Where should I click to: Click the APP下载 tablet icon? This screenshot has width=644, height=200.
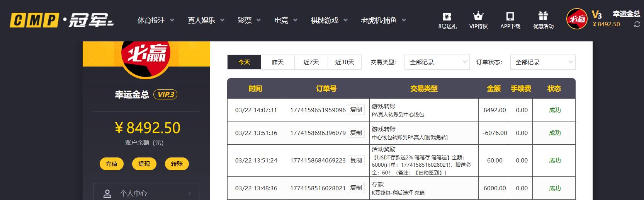(x=510, y=17)
